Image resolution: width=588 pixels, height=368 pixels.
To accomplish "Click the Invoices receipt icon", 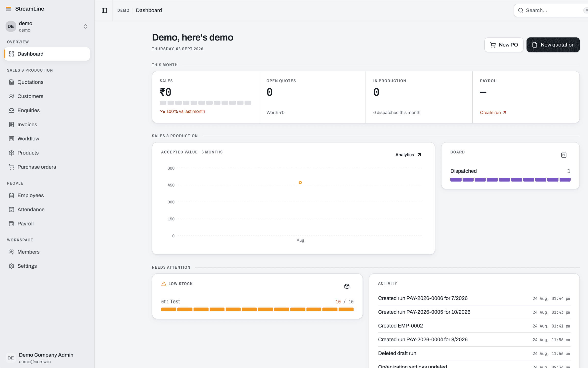I will 12,125.
